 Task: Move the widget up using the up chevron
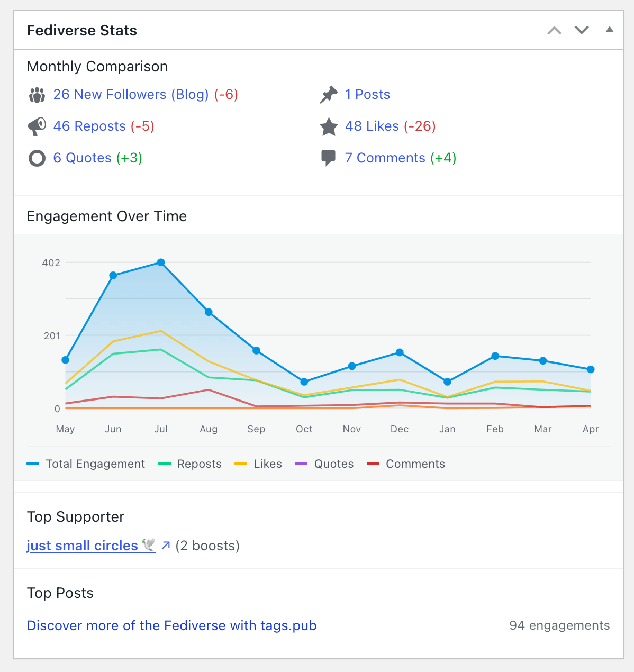(x=554, y=30)
